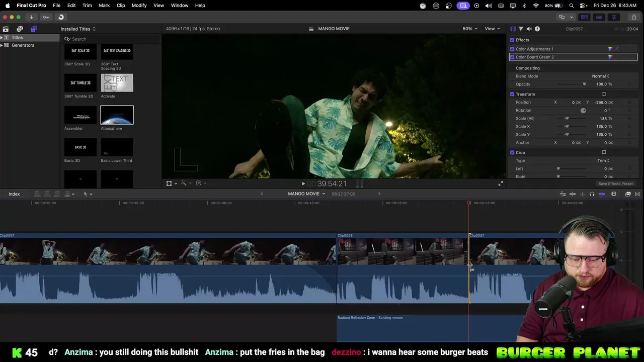The image size is (644, 362).
Task: Click the titles Search field
Action: 111,39
